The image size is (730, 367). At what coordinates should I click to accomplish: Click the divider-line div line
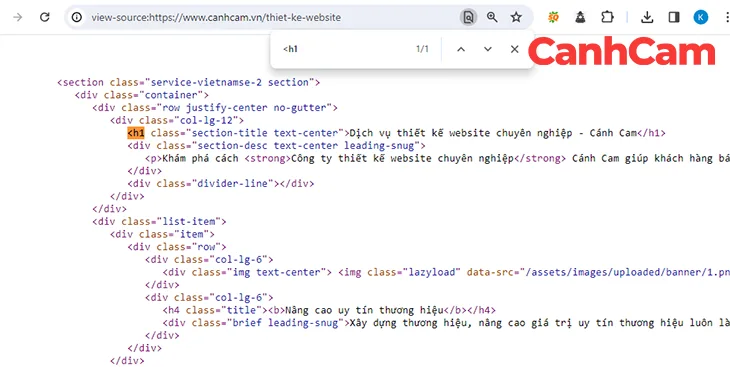click(221, 184)
